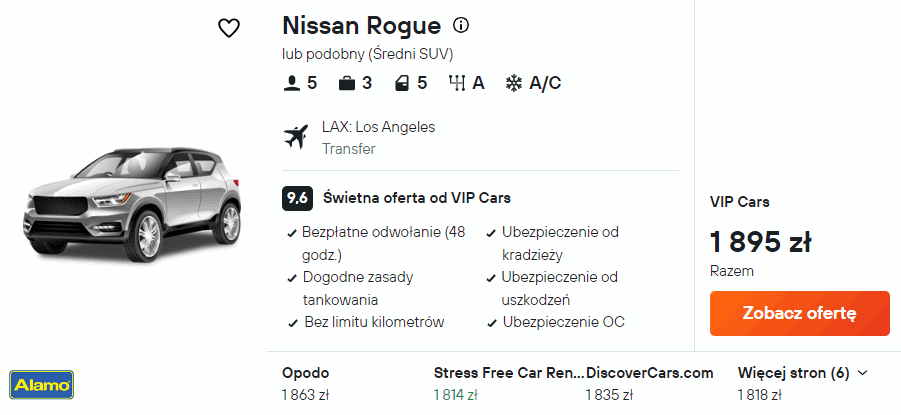Select the Stress Free Car Rental offer
The height and width of the screenshot is (415, 901).
coord(508,383)
